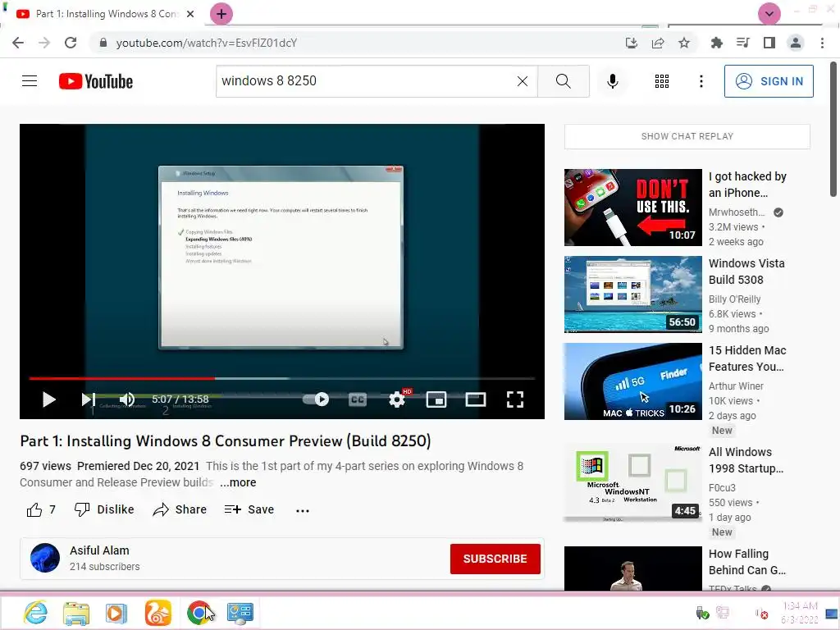Open the YouTube hamburger guide menu
Image resolution: width=840 pixels, height=630 pixels.
[x=30, y=81]
